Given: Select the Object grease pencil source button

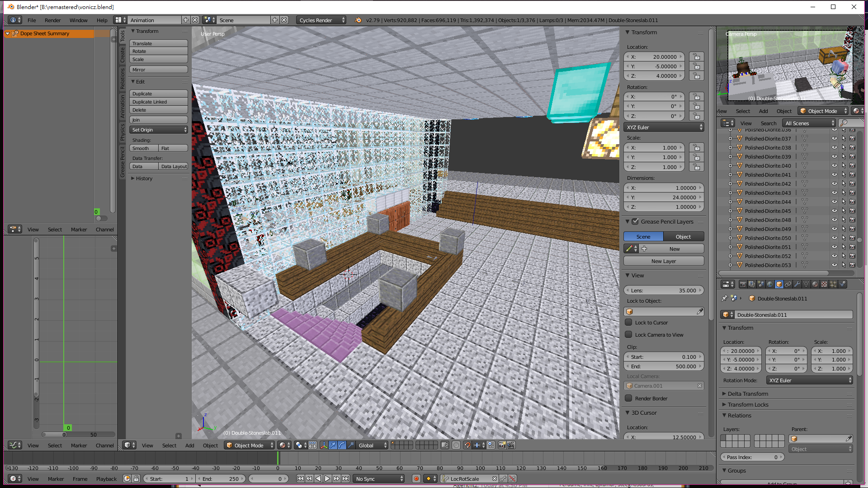Looking at the screenshot, I should 684,236.
